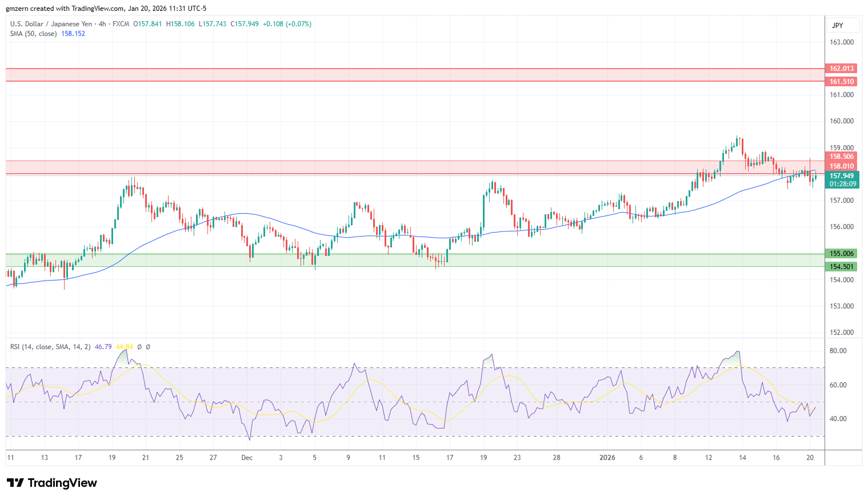Screen dimensions: 868x500
Task: Click the TradingView logo at the bottom
Action: click(x=52, y=483)
